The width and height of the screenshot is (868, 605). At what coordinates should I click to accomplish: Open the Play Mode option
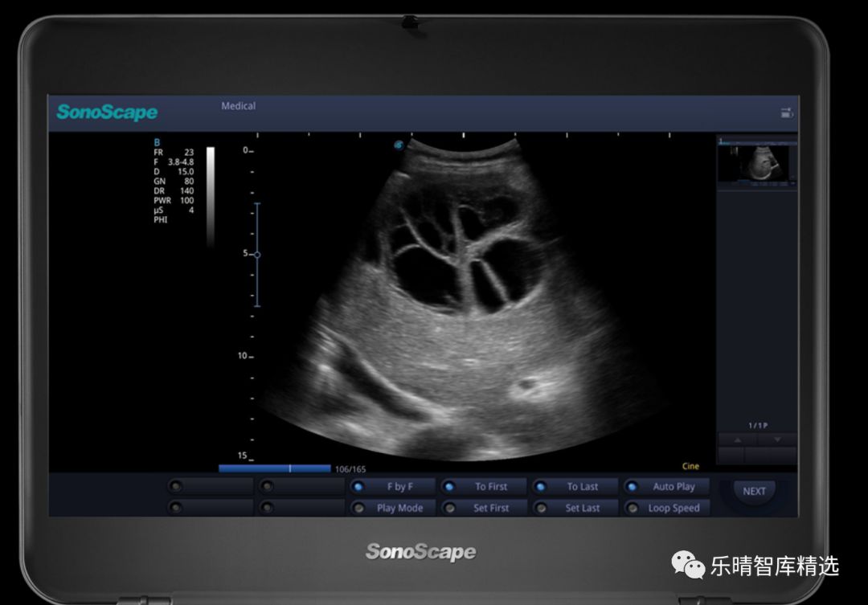pyautogui.click(x=392, y=508)
